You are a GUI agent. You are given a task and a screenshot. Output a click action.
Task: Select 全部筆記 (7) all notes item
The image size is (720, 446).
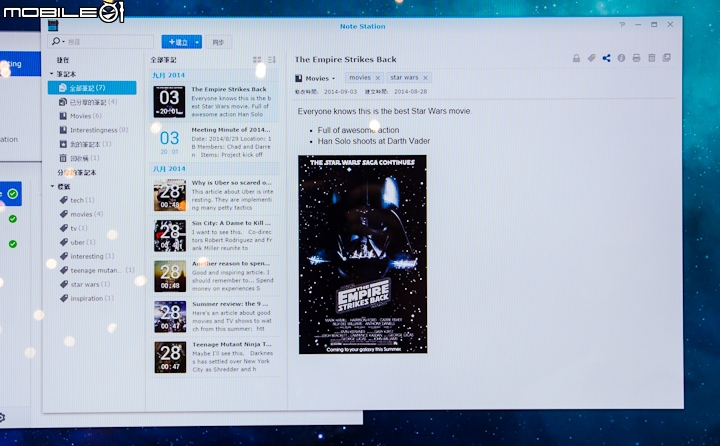click(92, 88)
